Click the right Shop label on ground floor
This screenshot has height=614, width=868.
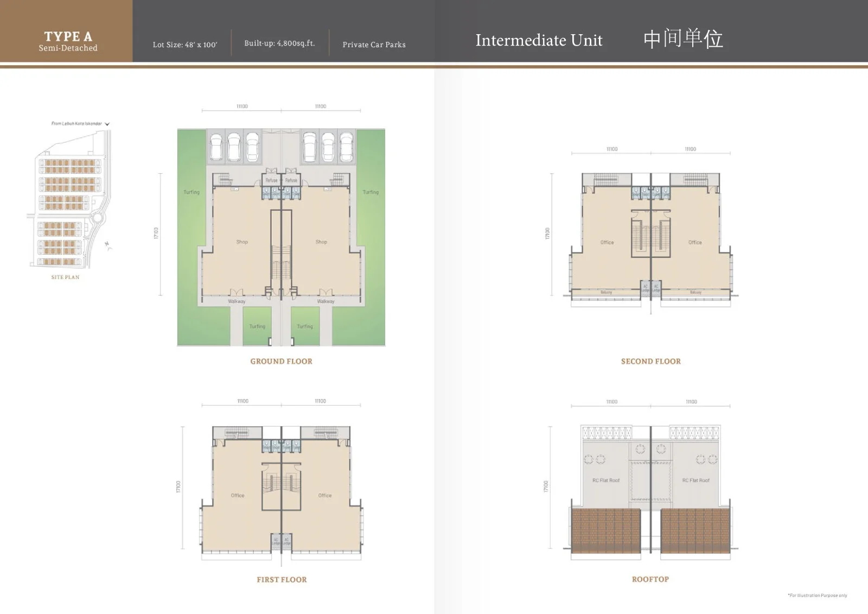click(321, 242)
